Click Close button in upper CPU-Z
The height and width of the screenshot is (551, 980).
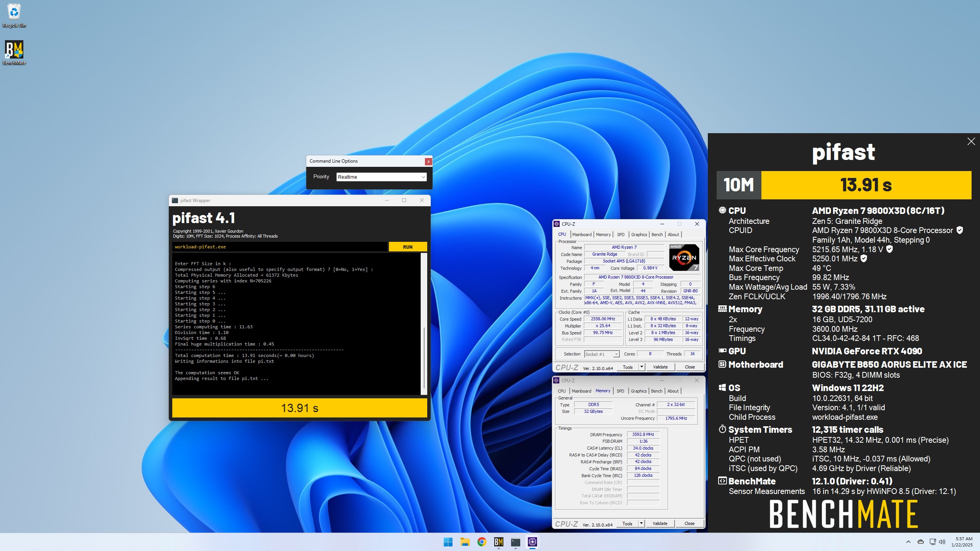coord(690,367)
